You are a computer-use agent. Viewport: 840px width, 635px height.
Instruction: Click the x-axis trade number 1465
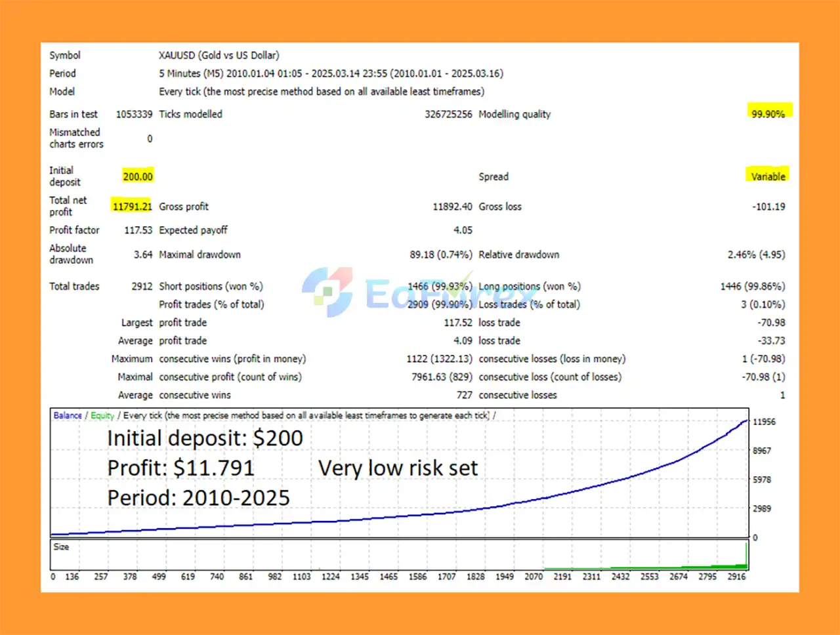click(388, 577)
